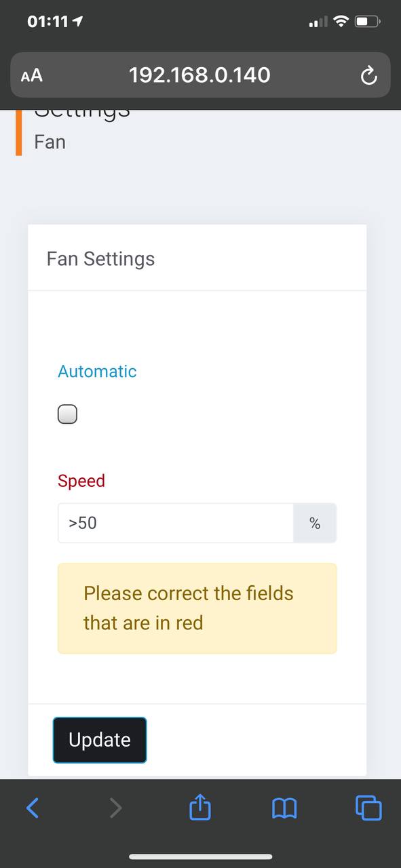Viewport: 401px width, 868px height.
Task: Open the AA reader text options
Action: click(32, 75)
